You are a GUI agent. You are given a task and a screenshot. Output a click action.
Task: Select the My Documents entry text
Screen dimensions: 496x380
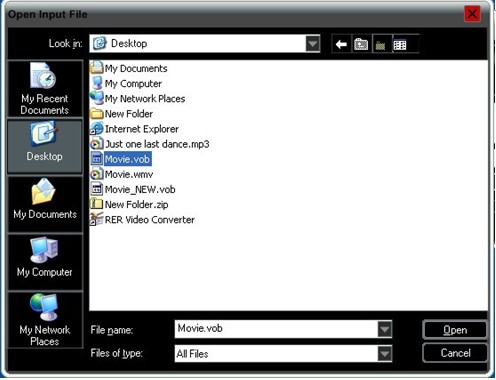[136, 68]
